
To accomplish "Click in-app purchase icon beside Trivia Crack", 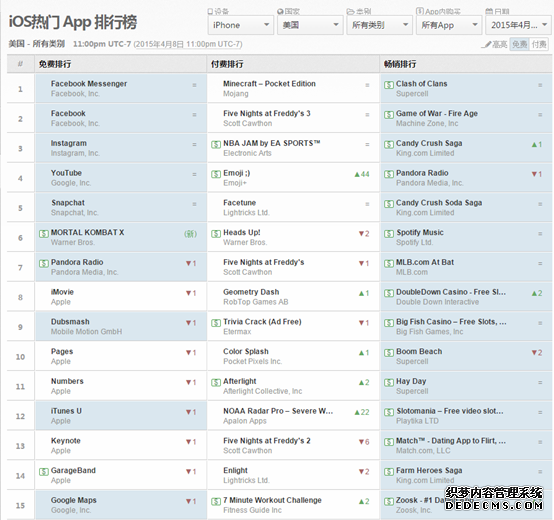I will (x=216, y=323).
